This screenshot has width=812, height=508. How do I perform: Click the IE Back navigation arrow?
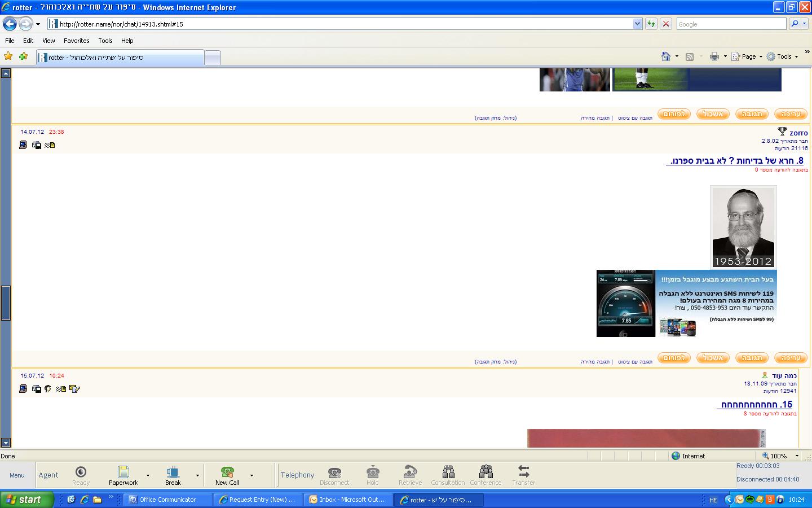(10, 24)
